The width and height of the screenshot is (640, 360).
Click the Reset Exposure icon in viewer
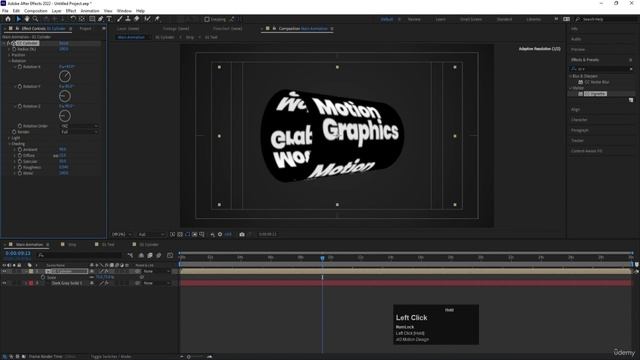220,234
